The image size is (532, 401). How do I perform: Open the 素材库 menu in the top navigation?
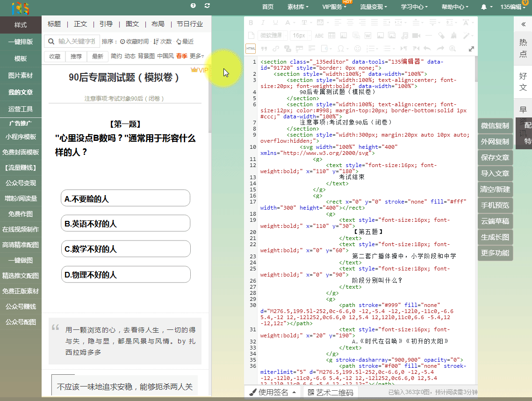click(x=298, y=7)
